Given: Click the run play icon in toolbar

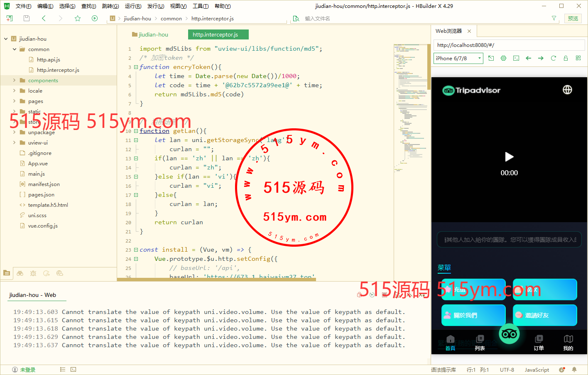Looking at the screenshot, I should click(x=95, y=18).
